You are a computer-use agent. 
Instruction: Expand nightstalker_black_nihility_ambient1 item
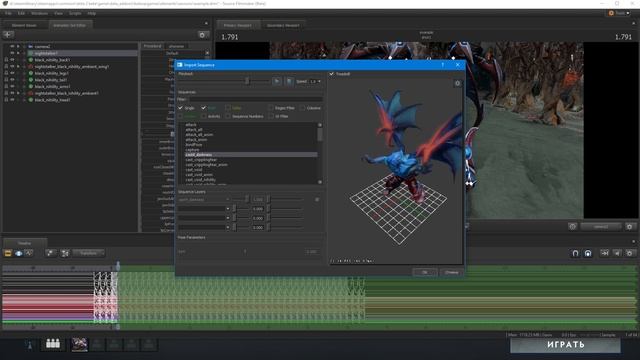pos(18,93)
